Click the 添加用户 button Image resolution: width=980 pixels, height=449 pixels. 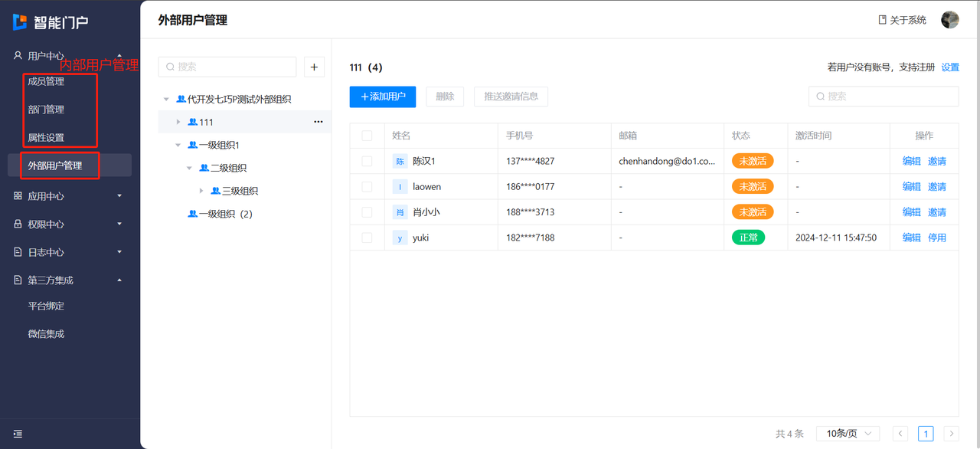tap(383, 97)
